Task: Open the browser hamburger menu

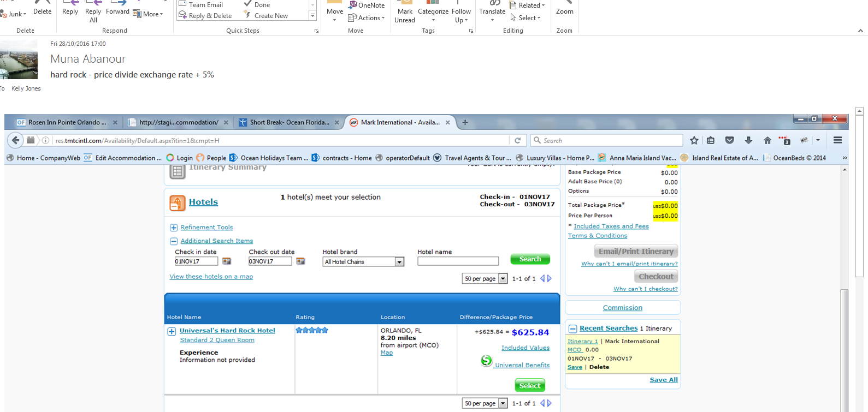Action: (x=837, y=140)
